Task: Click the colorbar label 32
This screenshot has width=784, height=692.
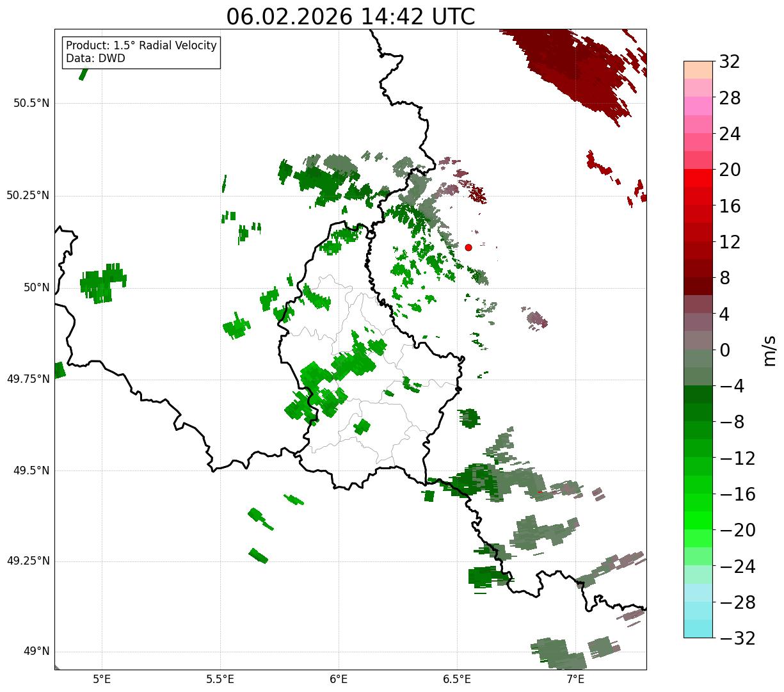Action: [x=730, y=62]
